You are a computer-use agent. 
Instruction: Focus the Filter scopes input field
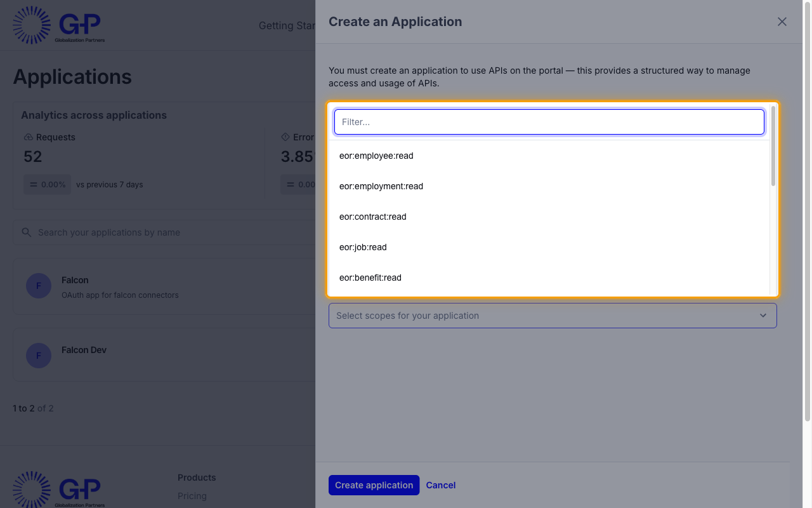[x=549, y=122]
